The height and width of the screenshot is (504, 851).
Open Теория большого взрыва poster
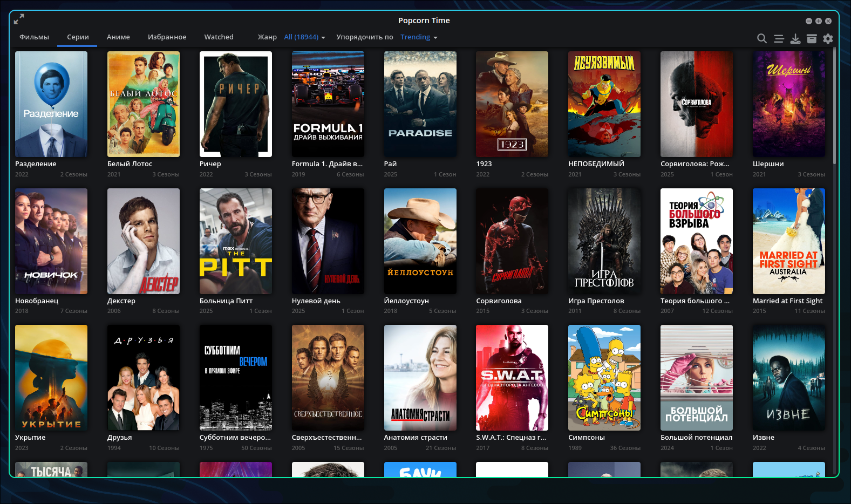coord(697,241)
